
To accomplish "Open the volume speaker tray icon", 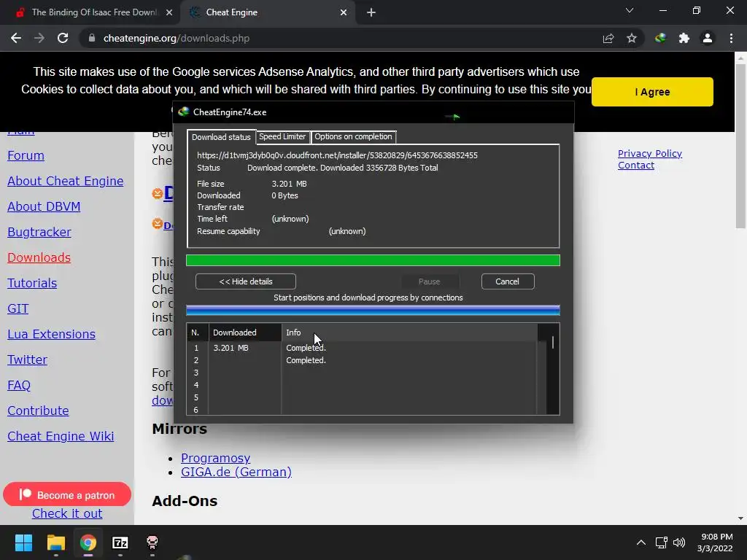I will tap(679, 542).
